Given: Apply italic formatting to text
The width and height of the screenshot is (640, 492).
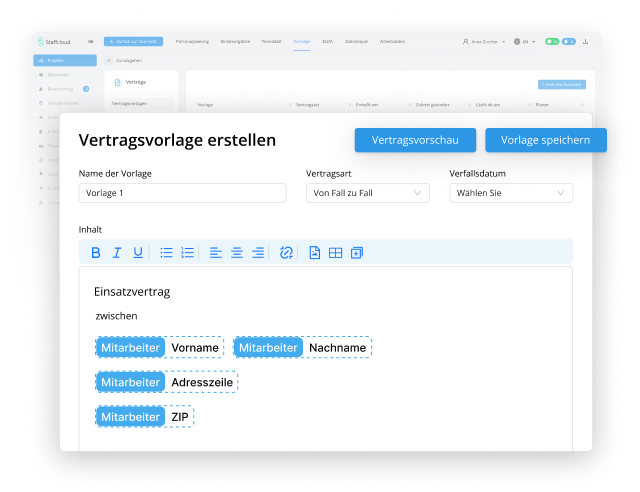Looking at the screenshot, I should click(117, 253).
